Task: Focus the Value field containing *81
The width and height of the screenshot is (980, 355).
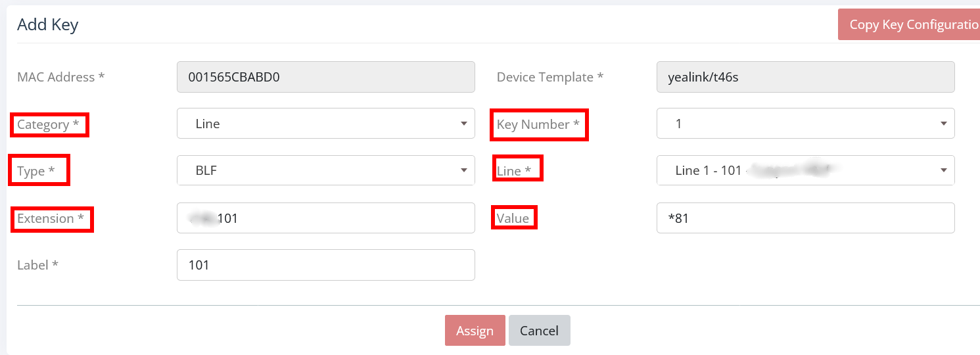Action: point(805,218)
